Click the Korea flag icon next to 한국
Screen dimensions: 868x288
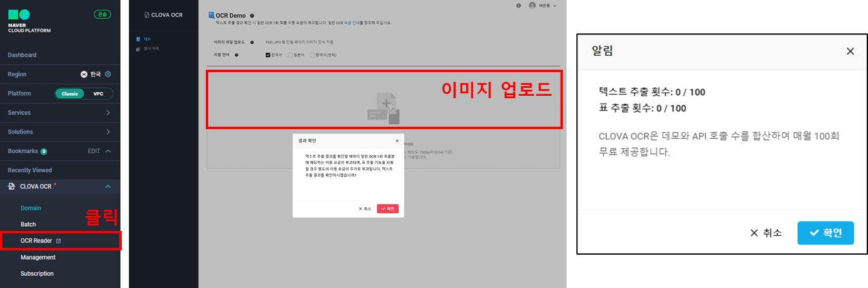click(x=84, y=74)
